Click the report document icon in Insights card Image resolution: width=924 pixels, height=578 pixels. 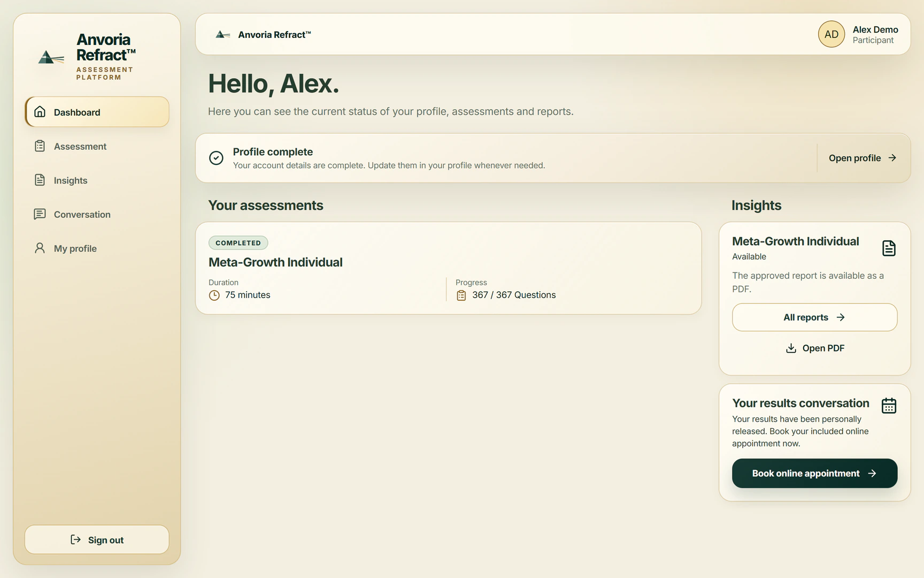tap(889, 248)
